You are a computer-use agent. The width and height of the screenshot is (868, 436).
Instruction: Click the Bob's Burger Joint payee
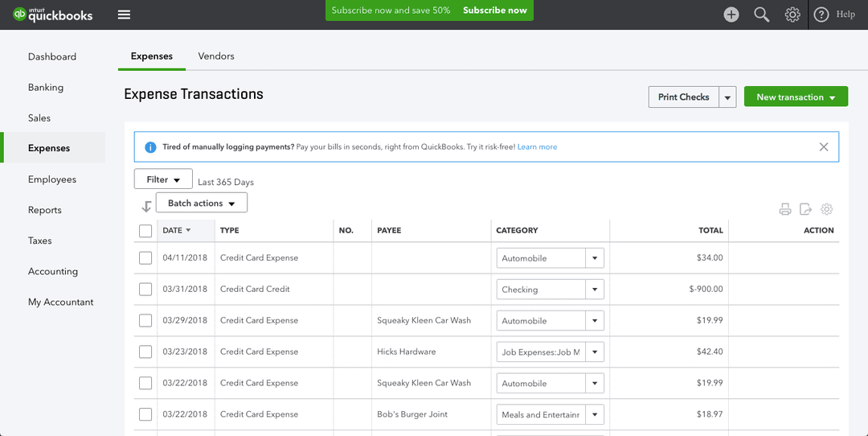pos(412,414)
